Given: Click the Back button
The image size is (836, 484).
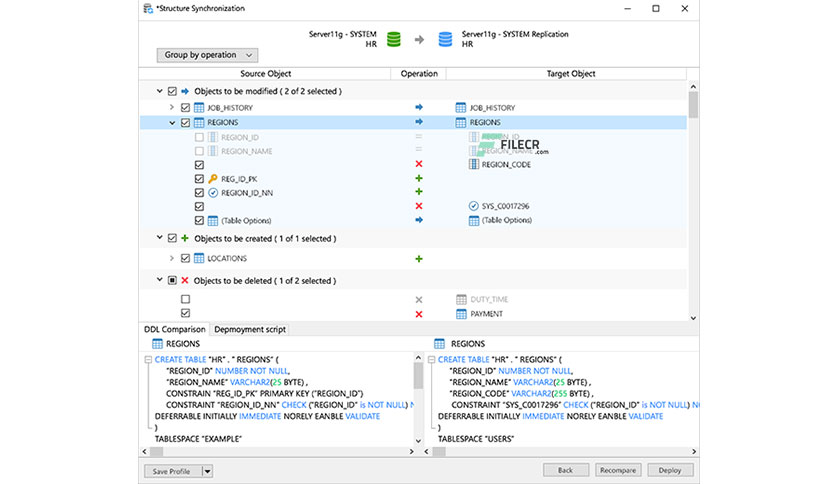Looking at the screenshot, I should pyautogui.click(x=565, y=470).
